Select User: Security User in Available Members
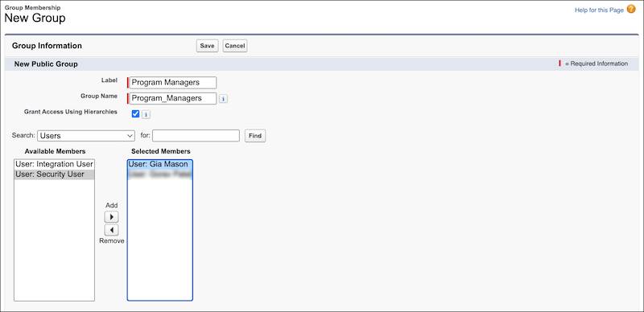644x312 pixels. (54, 174)
